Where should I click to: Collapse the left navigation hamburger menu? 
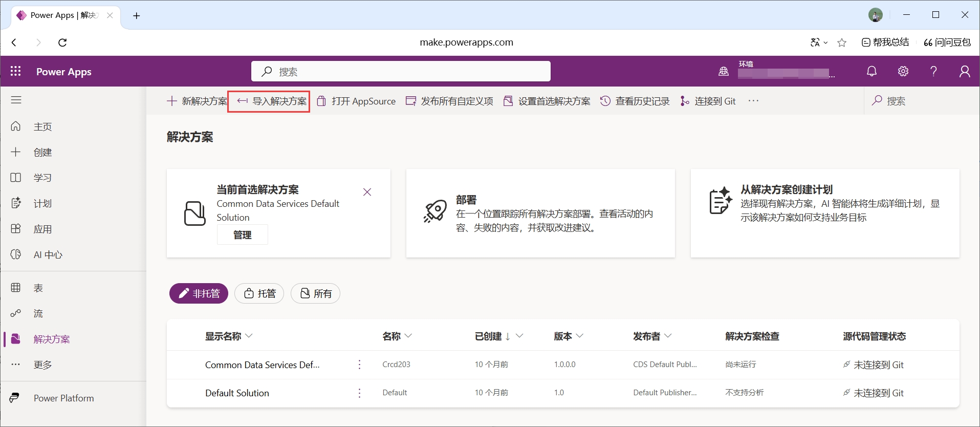pyautogui.click(x=16, y=100)
